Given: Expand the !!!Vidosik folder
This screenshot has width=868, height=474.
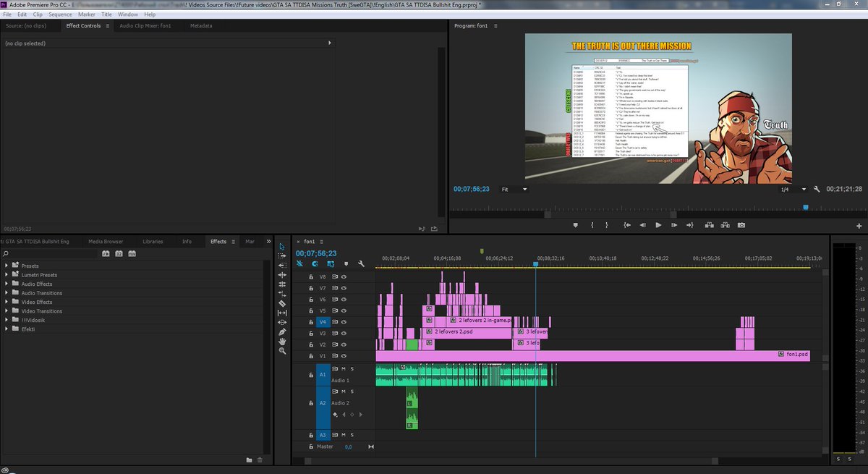Looking at the screenshot, I should tap(7, 320).
